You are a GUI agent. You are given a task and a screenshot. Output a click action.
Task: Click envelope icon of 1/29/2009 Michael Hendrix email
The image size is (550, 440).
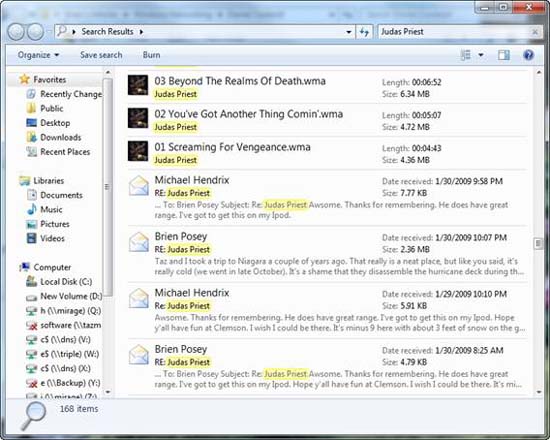[139, 298]
